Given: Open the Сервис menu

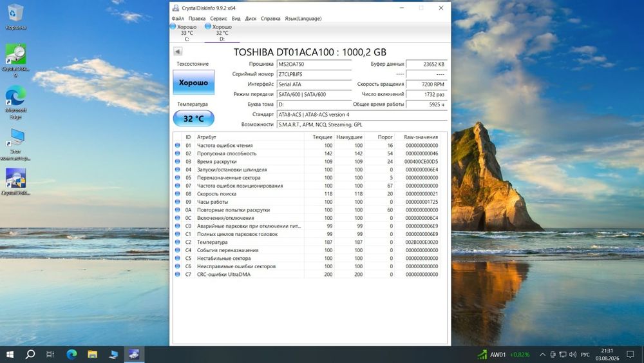Looking at the screenshot, I should (x=218, y=19).
